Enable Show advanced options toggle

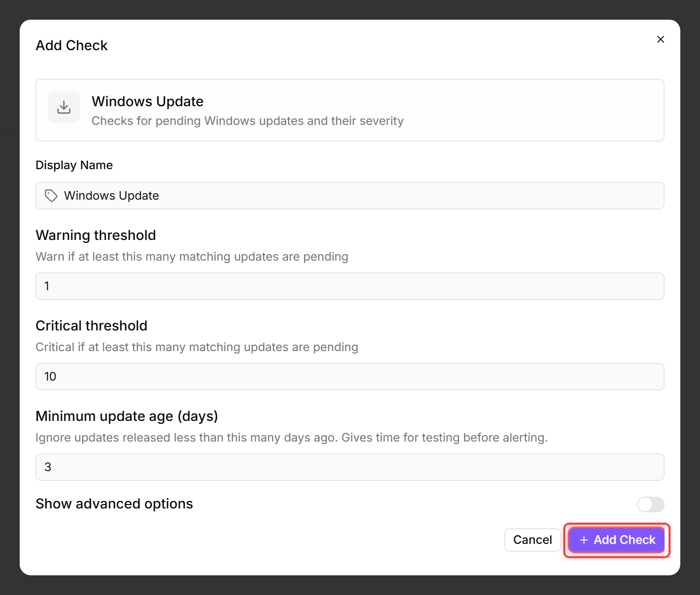[651, 504]
